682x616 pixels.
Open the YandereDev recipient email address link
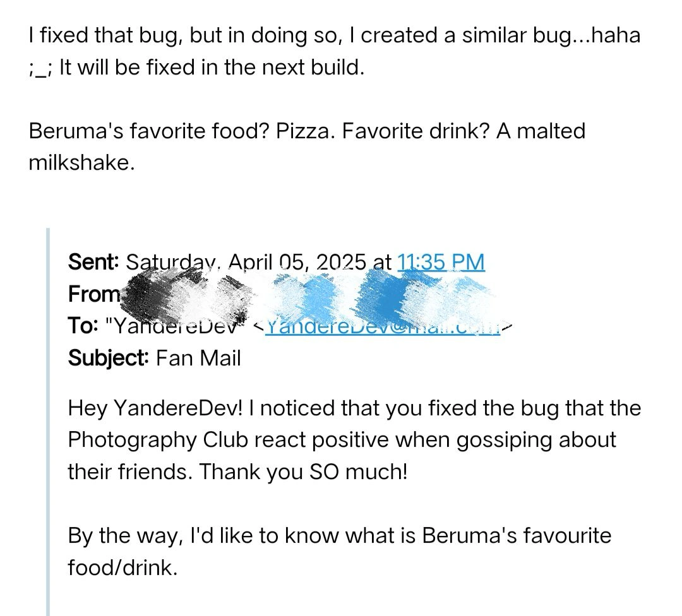coord(382,326)
